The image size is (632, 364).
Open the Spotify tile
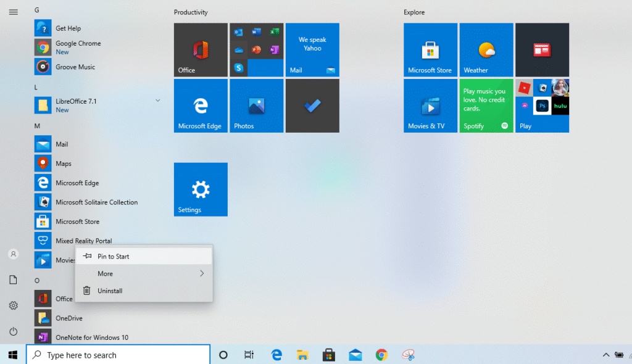coord(486,105)
